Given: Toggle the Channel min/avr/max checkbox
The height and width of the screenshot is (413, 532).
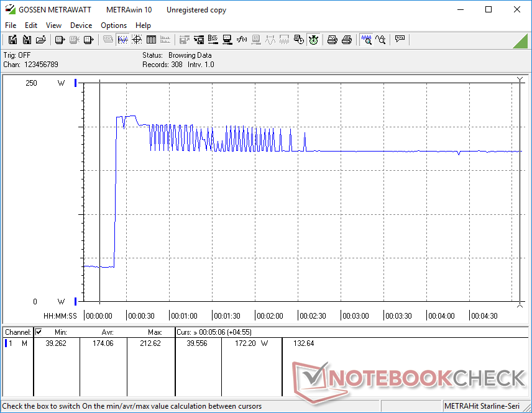Looking at the screenshot, I should (x=39, y=332).
